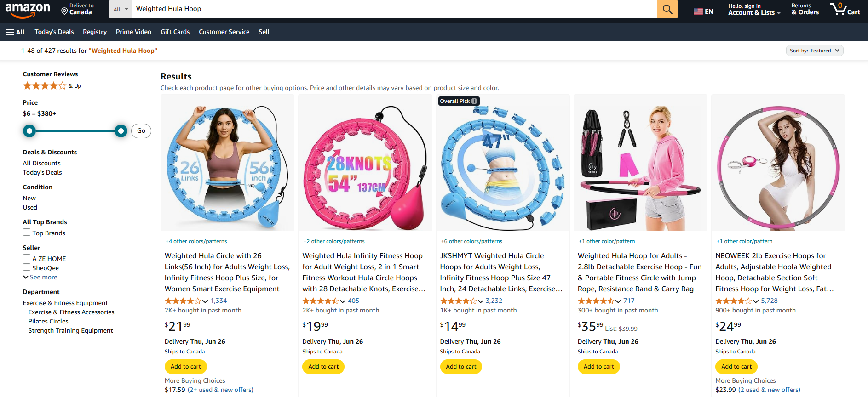The image size is (868, 397).
Task: Click the left price range slider handle
Action: click(29, 131)
